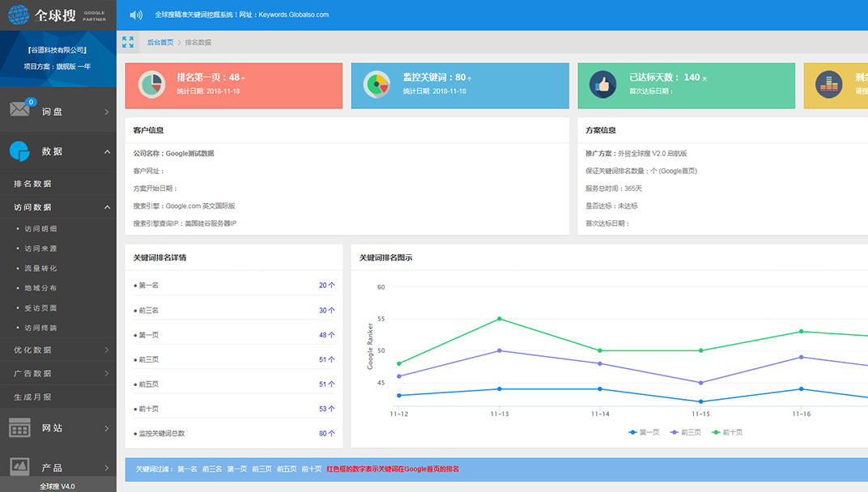The width and height of the screenshot is (868, 492).
Task: Click the 网站 calendar-style sidebar icon
Action: (20, 428)
